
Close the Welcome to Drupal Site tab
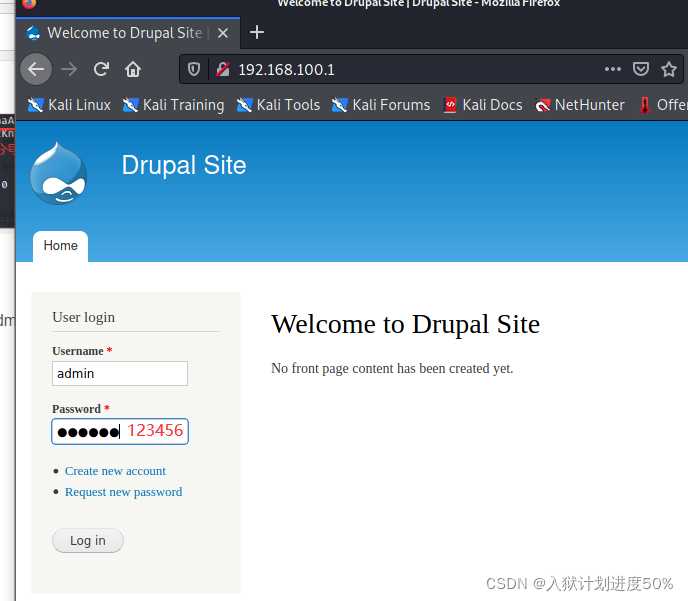click(223, 33)
